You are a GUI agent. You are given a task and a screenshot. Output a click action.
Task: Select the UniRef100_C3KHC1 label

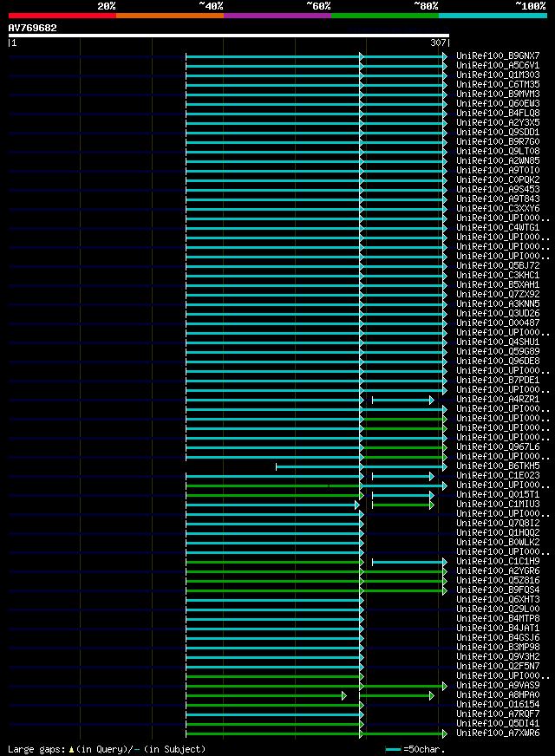tap(498, 276)
